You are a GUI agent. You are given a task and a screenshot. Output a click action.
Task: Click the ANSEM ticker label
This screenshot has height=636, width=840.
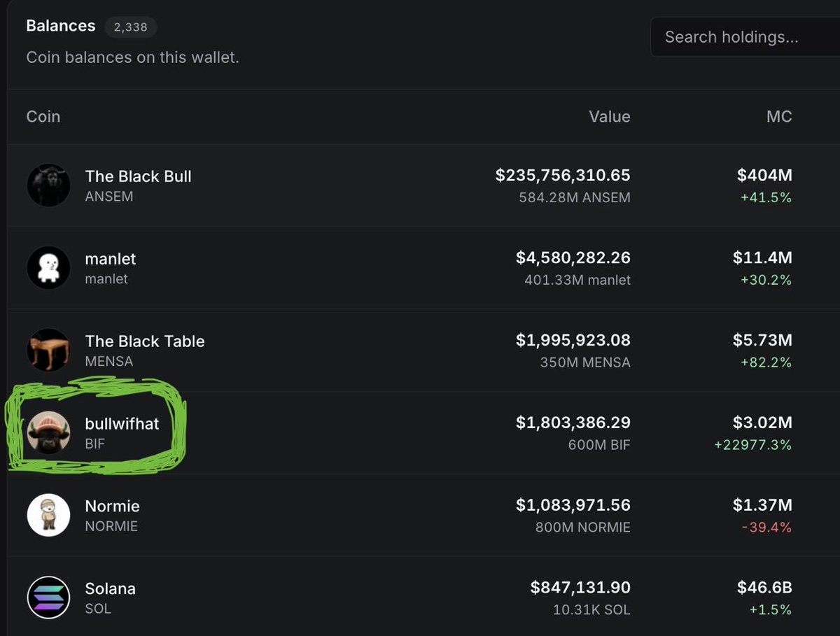pos(108,197)
